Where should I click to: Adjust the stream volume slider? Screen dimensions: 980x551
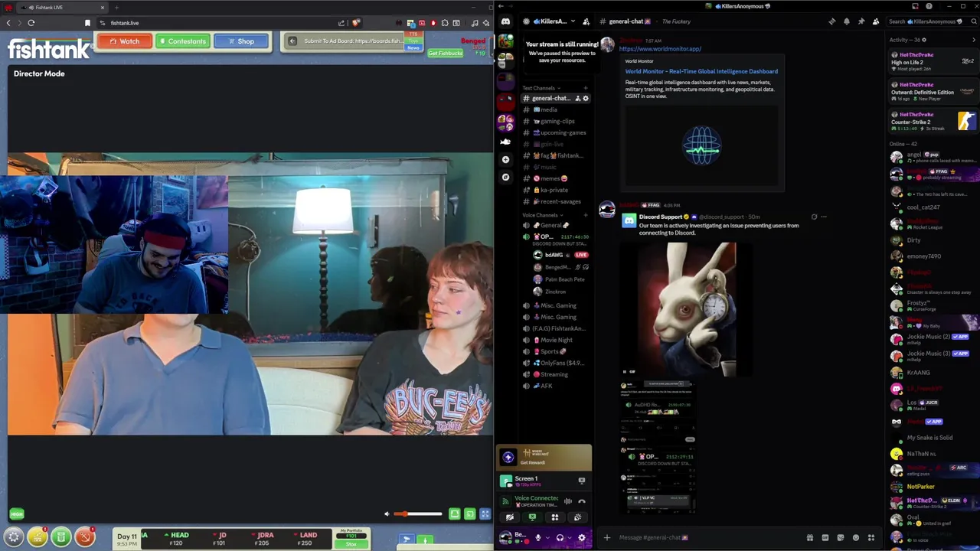click(419, 514)
